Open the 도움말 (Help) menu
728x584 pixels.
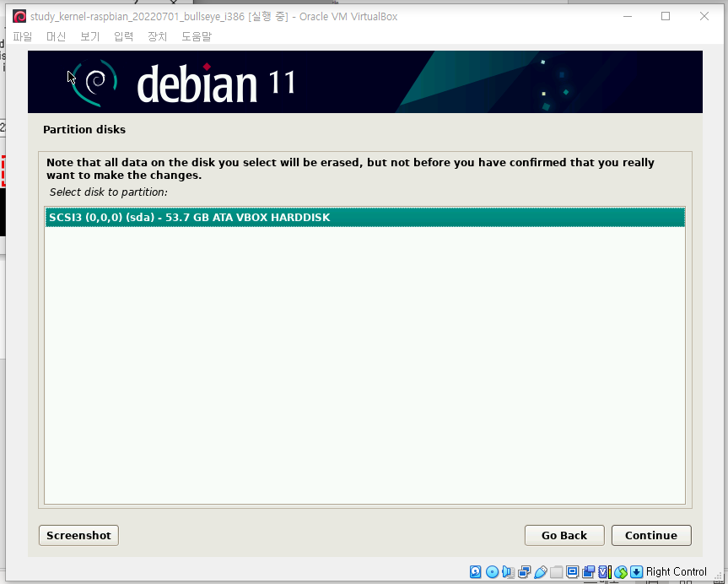tap(196, 36)
